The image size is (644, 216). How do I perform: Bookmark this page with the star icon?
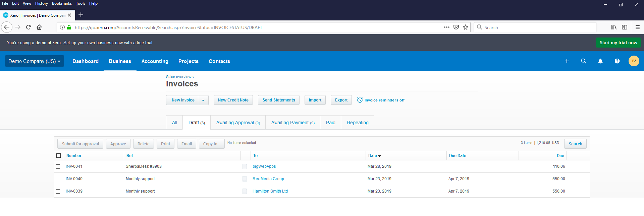point(466,27)
